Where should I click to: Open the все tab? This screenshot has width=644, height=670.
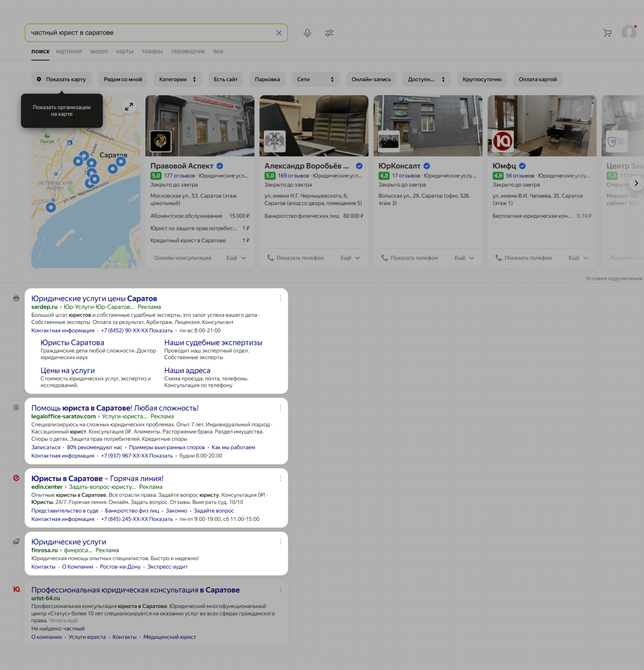[x=218, y=51]
